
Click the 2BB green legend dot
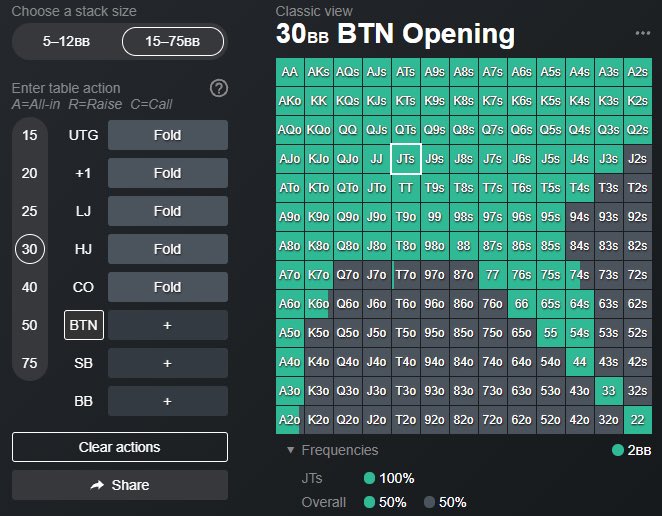[618, 450]
